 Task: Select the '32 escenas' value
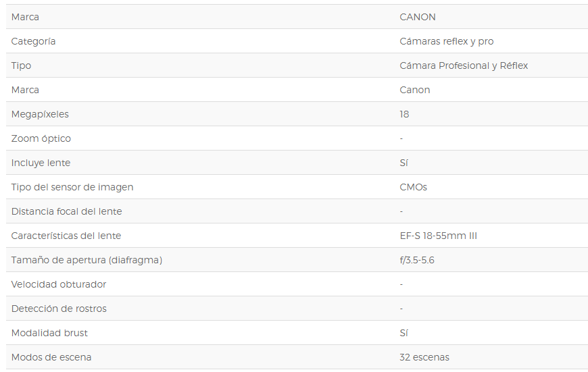tap(424, 357)
